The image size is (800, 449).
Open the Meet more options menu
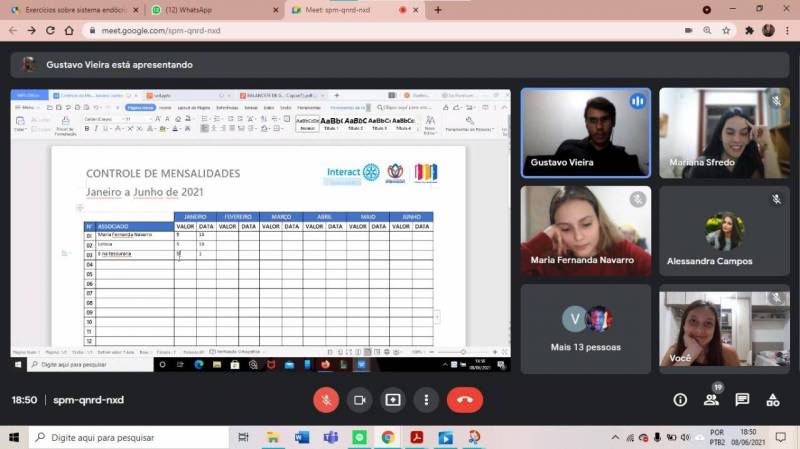426,400
